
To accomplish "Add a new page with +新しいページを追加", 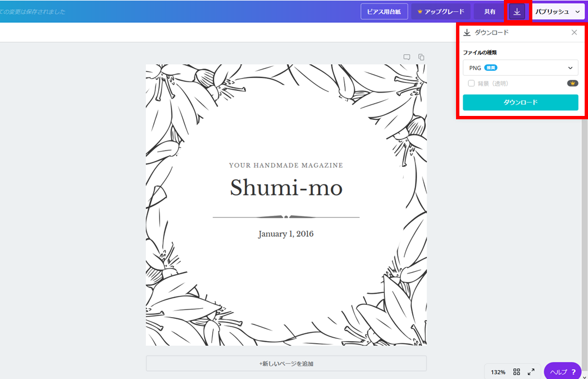I will tap(286, 363).
